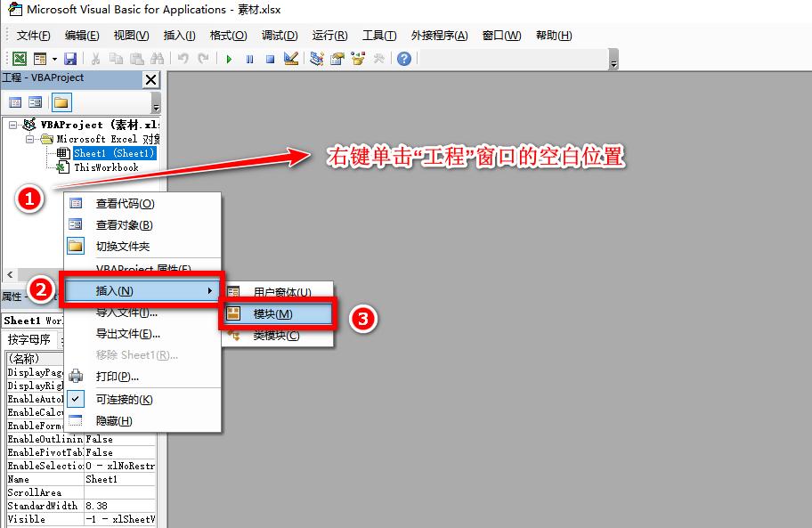Select ThisWorkbook in project tree
Screen dimensions: 812x528
point(106,167)
